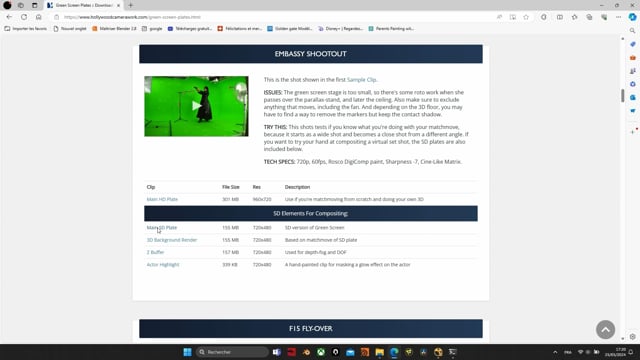Click the 301 MB file size cell
This screenshot has width=640, height=360.
[x=230, y=199]
